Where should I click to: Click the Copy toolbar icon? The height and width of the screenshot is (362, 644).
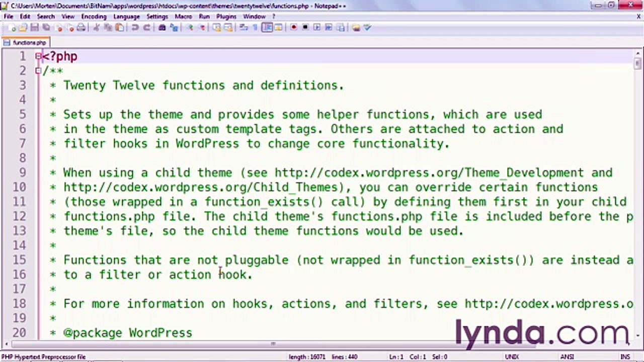(x=108, y=28)
